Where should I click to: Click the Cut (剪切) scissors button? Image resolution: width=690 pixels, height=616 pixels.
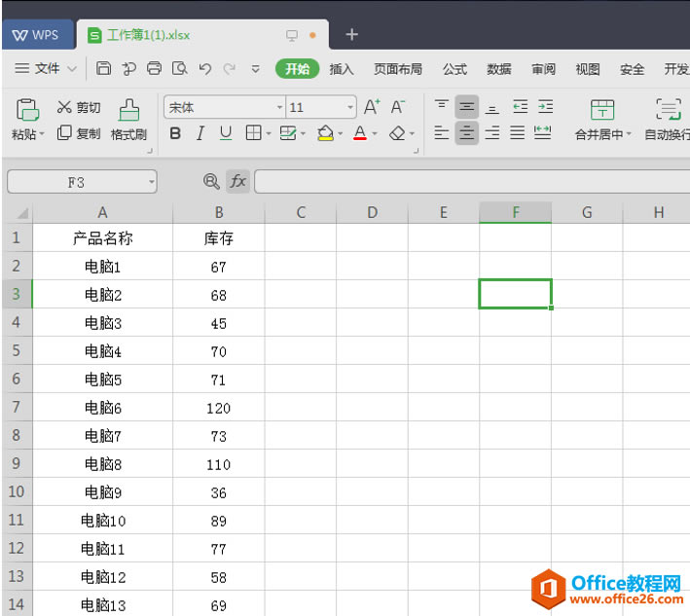[x=79, y=107]
